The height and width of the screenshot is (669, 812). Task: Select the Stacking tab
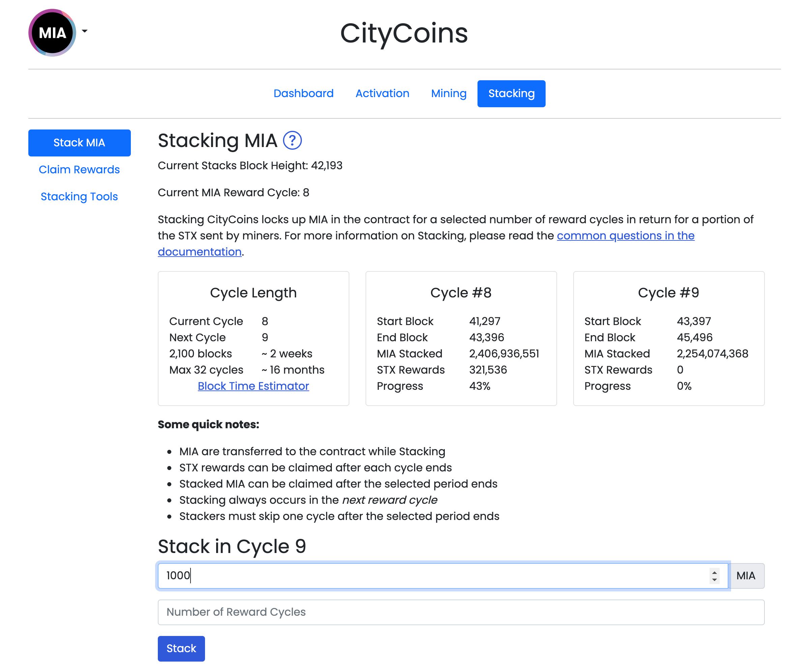(511, 93)
